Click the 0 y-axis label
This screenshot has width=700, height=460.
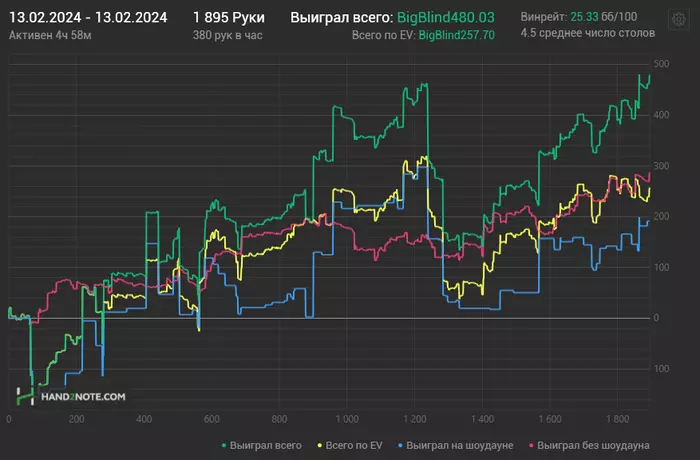point(656,318)
